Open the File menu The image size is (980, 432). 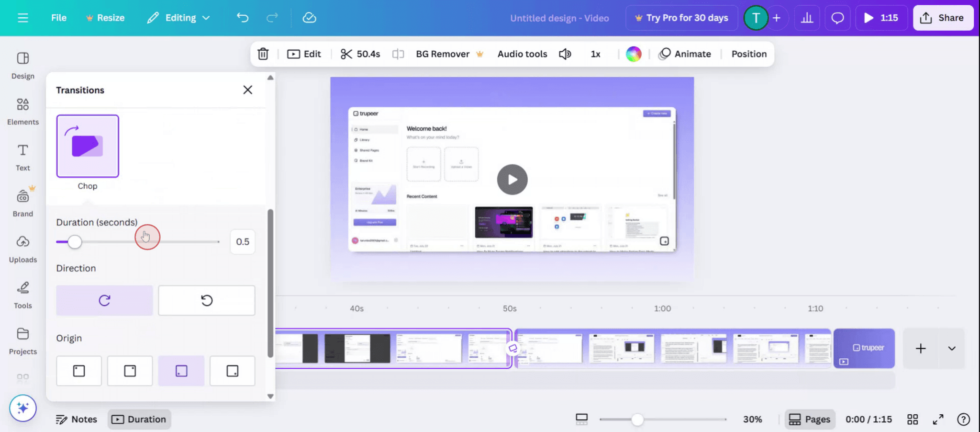(58, 18)
